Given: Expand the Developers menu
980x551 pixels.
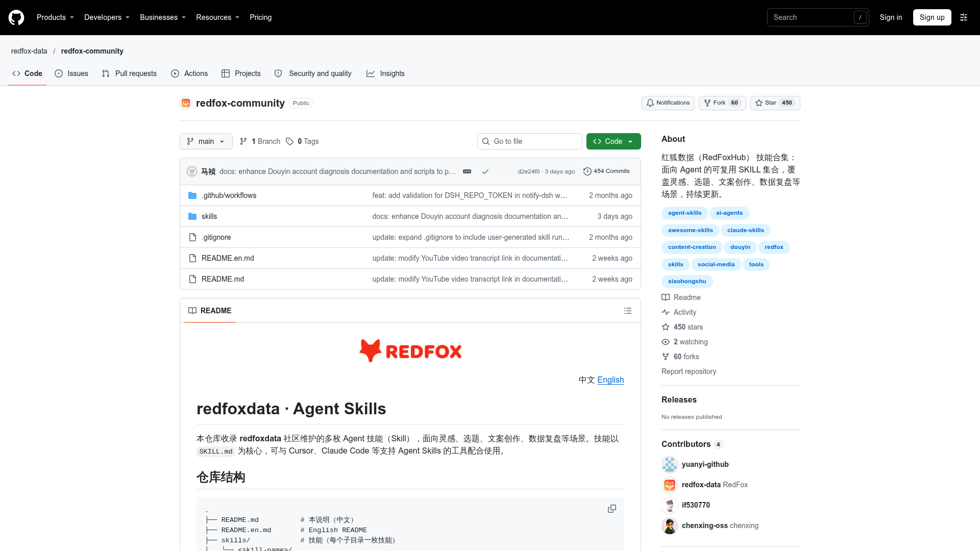Looking at the screenshot, I should [x=107, y=17].
